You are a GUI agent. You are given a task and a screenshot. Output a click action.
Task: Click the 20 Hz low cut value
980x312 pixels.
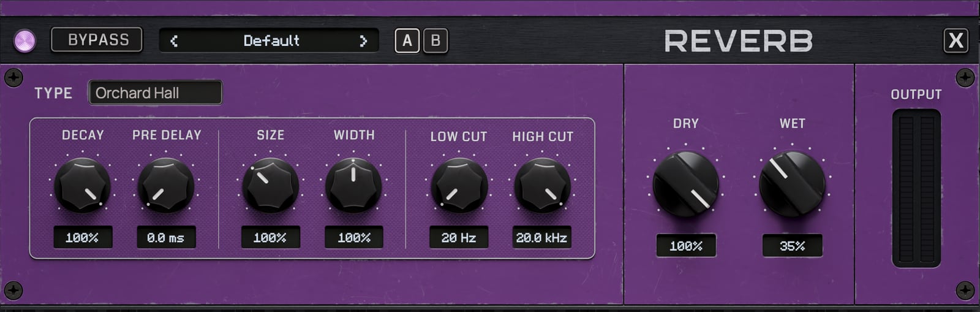coord(459,237)
